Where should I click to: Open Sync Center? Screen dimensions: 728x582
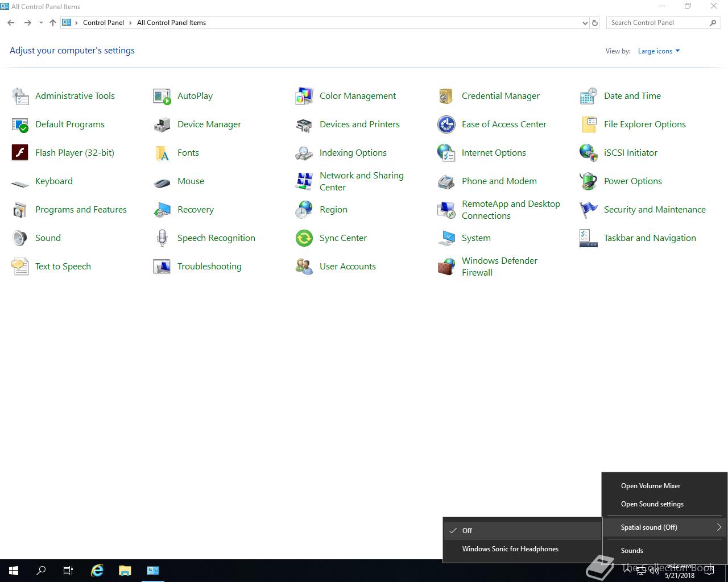pos(343,238)
